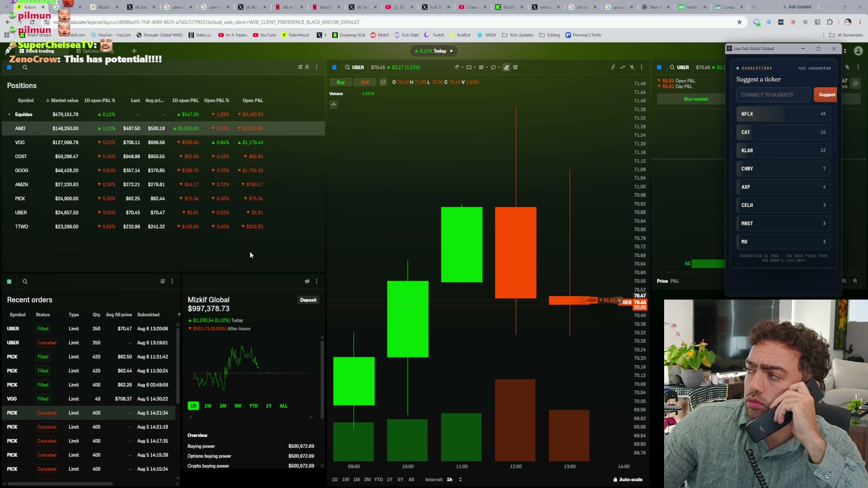Open the Kick Updates bookmarks folder
The height and width of the screenshot is (488, 868).
(518, 35)
